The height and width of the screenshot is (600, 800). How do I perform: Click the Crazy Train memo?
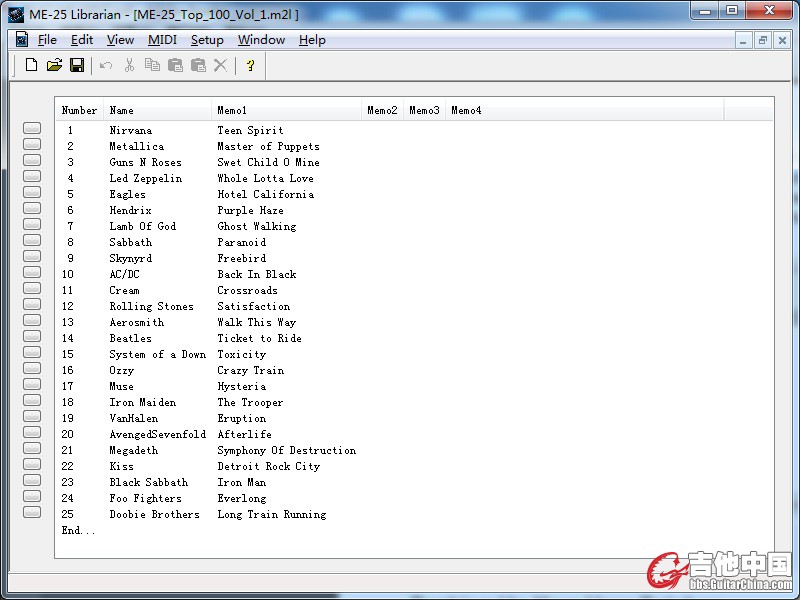coord(251,371)
